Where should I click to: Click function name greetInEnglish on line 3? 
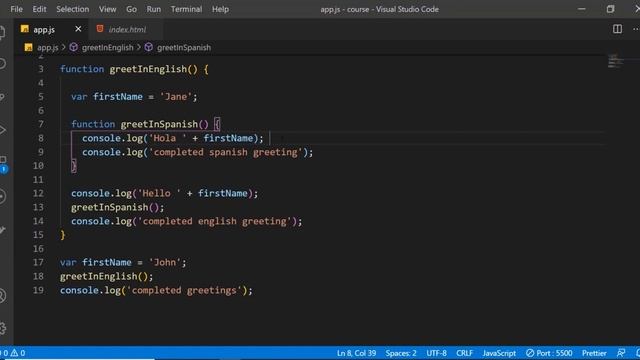148,69
